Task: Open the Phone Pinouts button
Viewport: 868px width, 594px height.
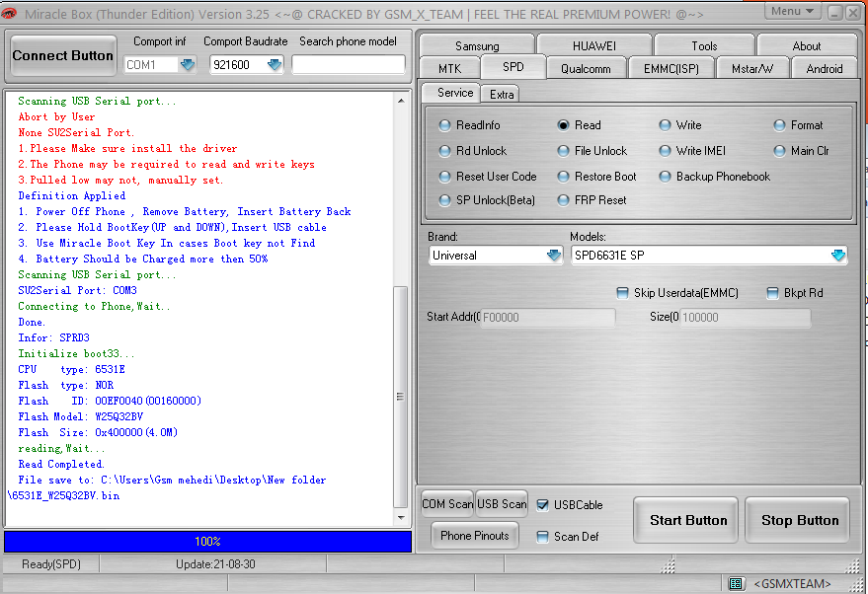Action: click(x=474, y=536)
